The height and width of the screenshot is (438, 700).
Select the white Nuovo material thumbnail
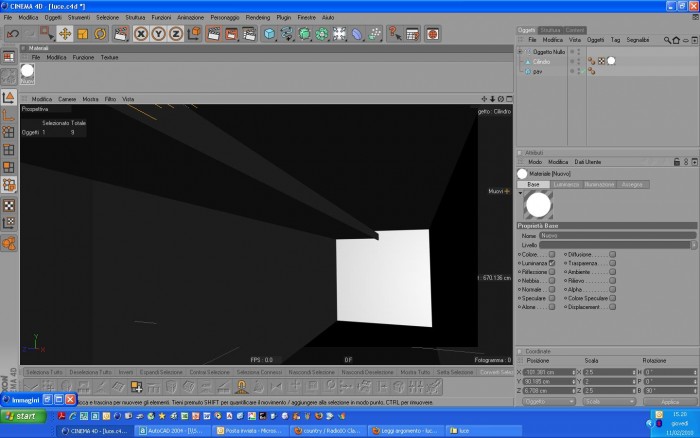pyautogui.click(x=27, y=74)
